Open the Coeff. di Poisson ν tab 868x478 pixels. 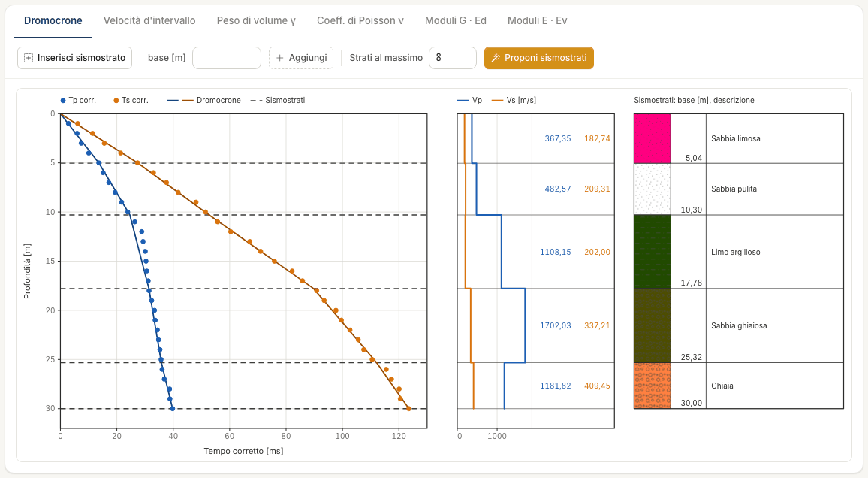tap(360, 20)
